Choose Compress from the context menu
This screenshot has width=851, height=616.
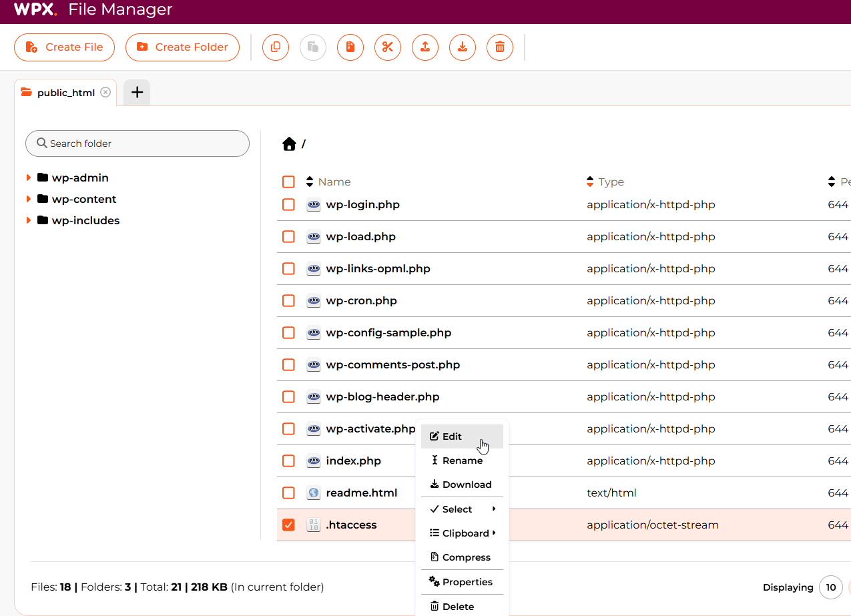tap(462, 557)
